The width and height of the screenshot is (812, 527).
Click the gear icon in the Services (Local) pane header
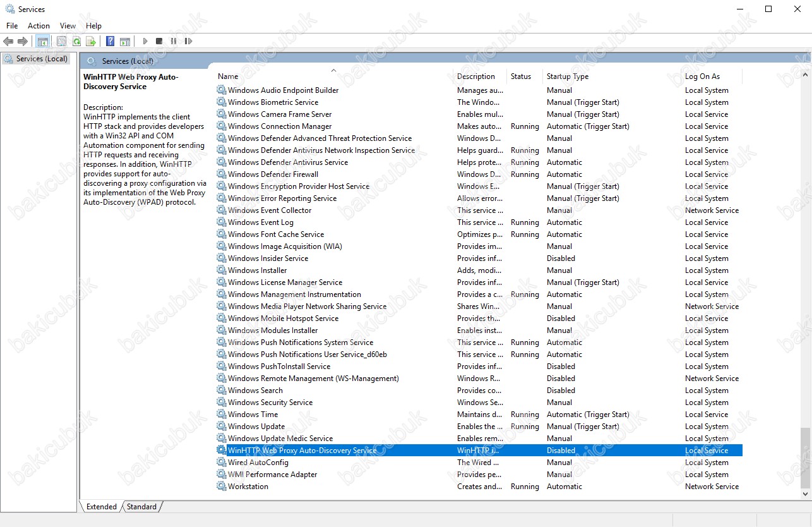click(x=92, y=61)
